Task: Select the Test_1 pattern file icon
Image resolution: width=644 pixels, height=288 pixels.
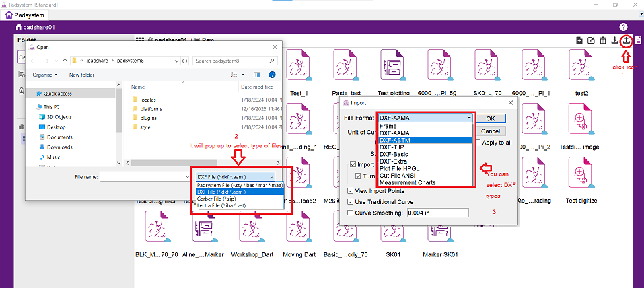Action: (x=299, y=64)
